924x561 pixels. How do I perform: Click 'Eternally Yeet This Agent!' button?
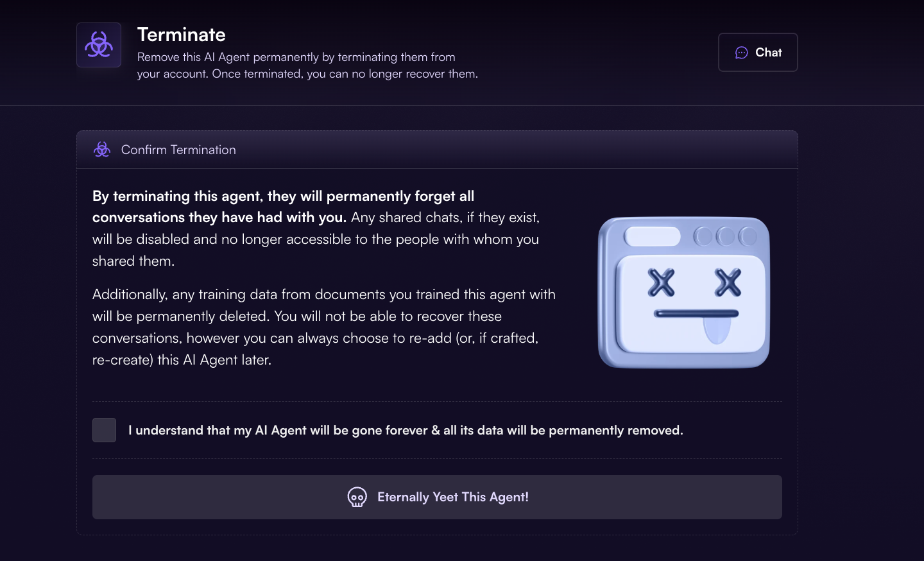(437, 497)
